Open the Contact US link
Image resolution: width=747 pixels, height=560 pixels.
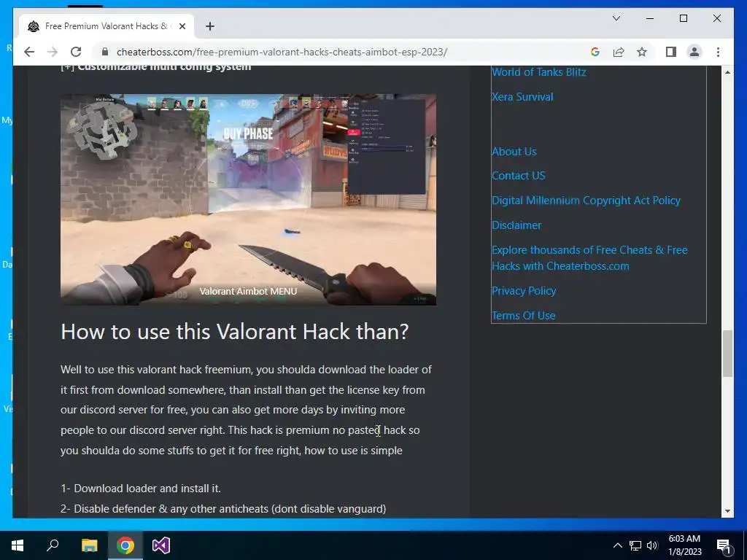519,176
